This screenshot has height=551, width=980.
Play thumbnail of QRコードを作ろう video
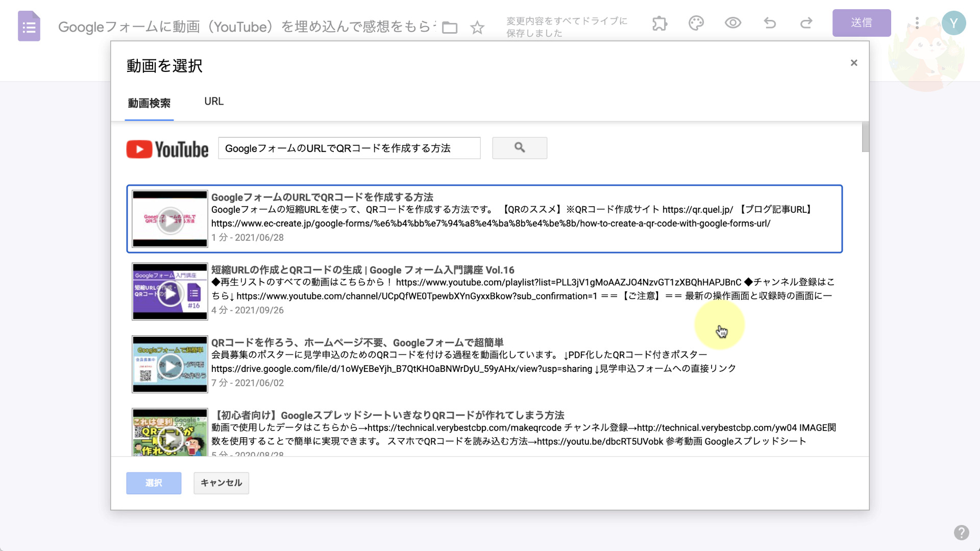[x=170, y=364]
